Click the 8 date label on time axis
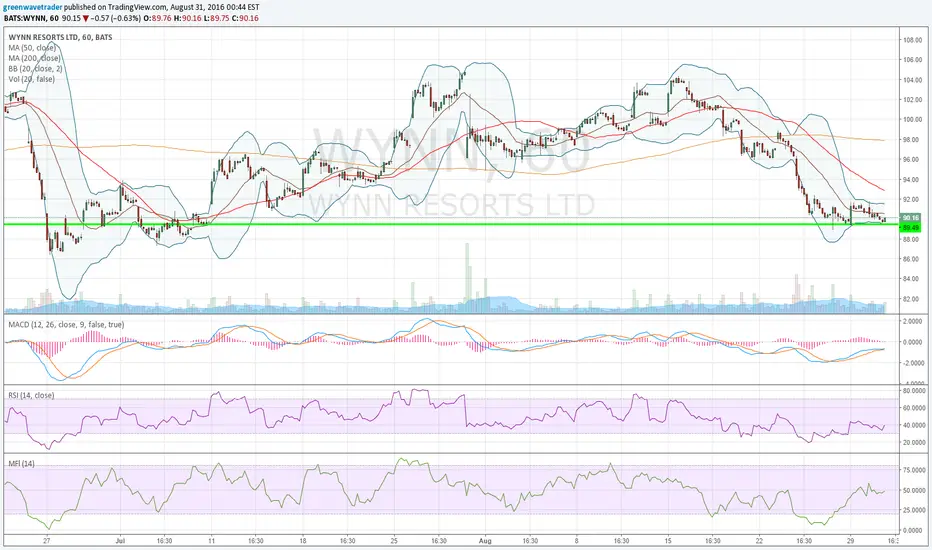Viewport: 932px width, 550px height. [x=576, y=541]
